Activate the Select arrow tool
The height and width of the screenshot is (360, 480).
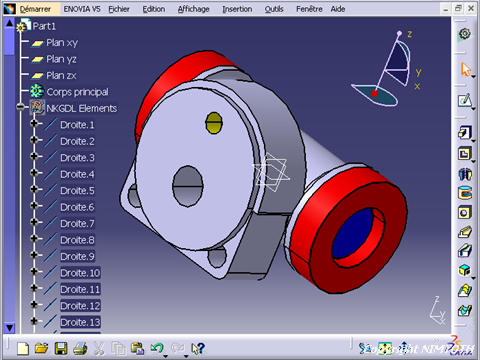465,69
